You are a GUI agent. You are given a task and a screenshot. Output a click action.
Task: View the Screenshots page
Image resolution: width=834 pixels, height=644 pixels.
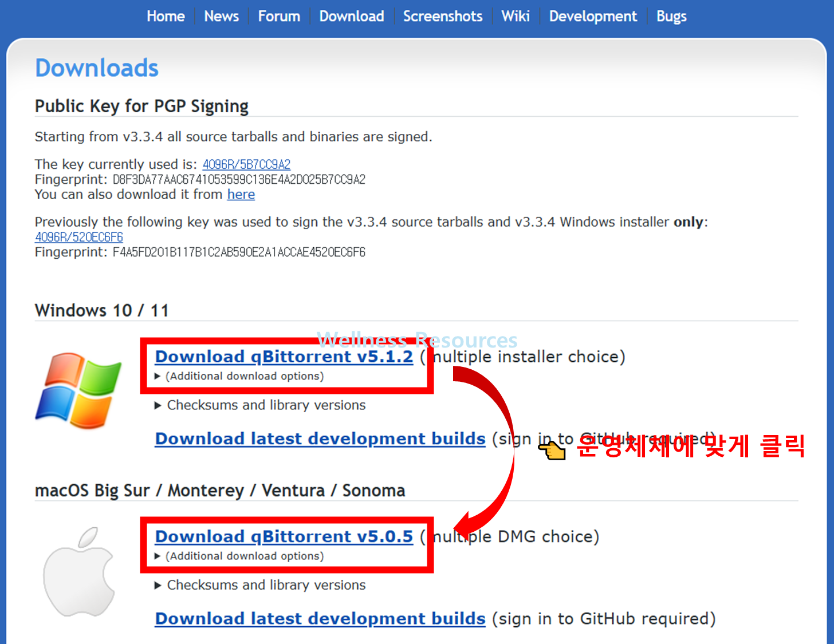443,16
